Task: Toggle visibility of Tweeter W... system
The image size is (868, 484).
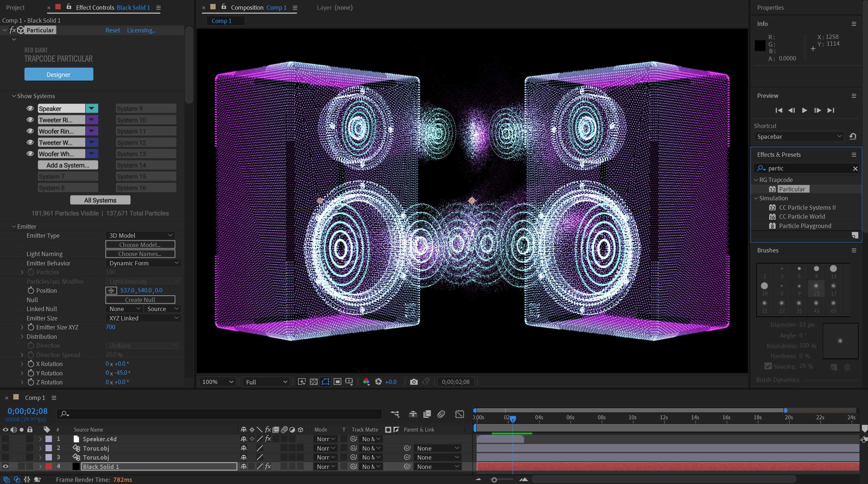Action: pos(30,142)
